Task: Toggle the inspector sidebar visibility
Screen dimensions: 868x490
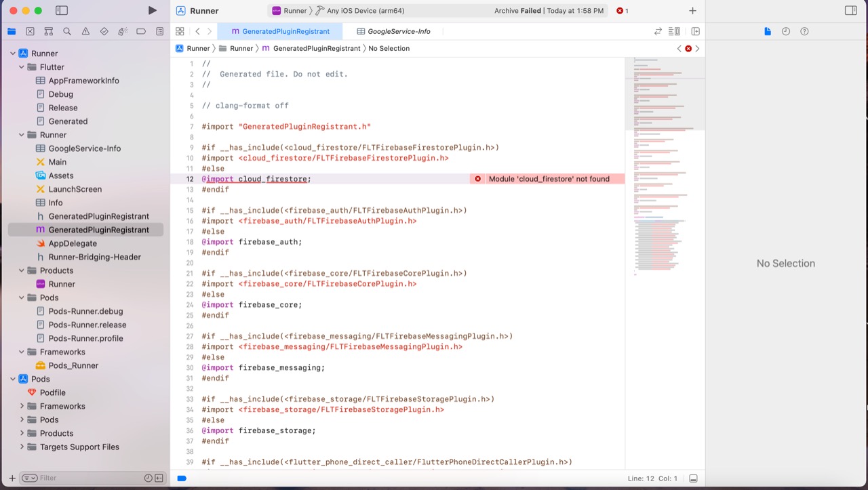Action: (x=850, y=11)
